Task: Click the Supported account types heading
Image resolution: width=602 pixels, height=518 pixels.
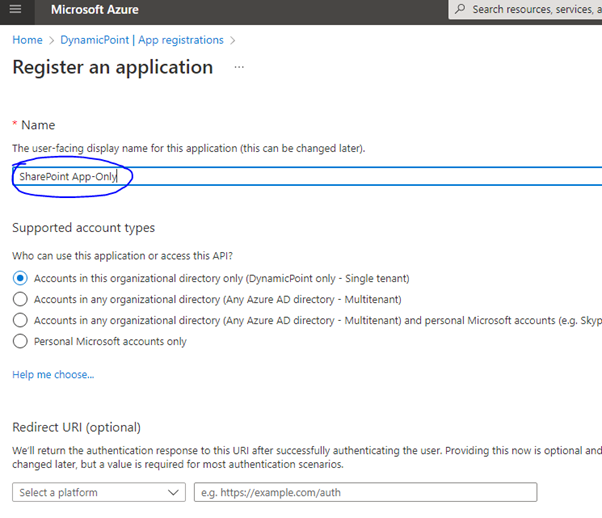Action: tap(83, 228)
